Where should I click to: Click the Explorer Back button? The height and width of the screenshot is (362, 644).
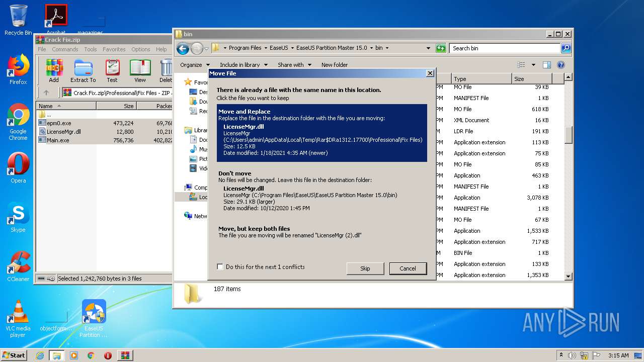(x=183, y=48)
